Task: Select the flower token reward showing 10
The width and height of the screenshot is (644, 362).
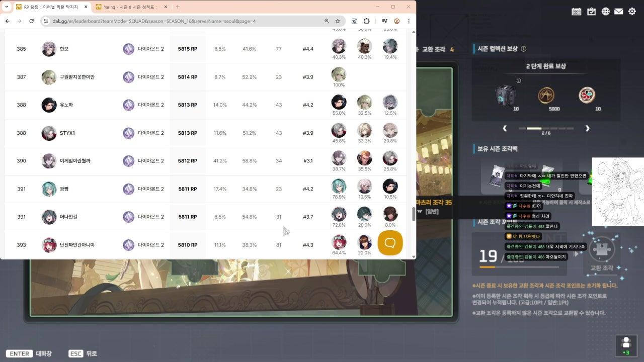Action: point(587,95)
